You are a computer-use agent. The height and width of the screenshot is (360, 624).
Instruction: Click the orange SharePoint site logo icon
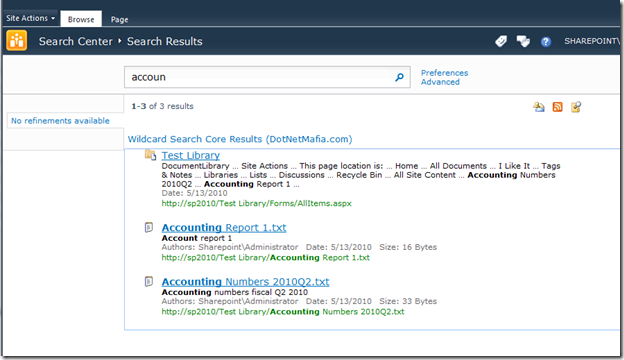click(x=17, y=41)
